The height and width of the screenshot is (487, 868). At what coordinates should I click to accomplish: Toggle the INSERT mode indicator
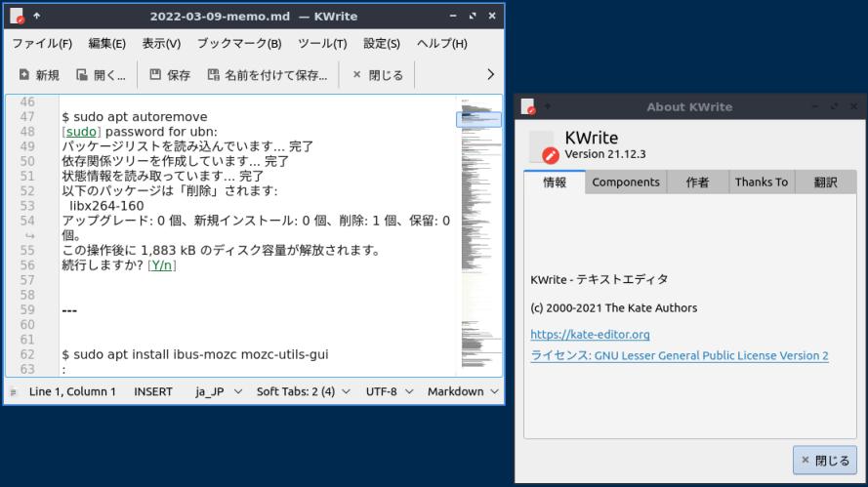pos(152,391)
